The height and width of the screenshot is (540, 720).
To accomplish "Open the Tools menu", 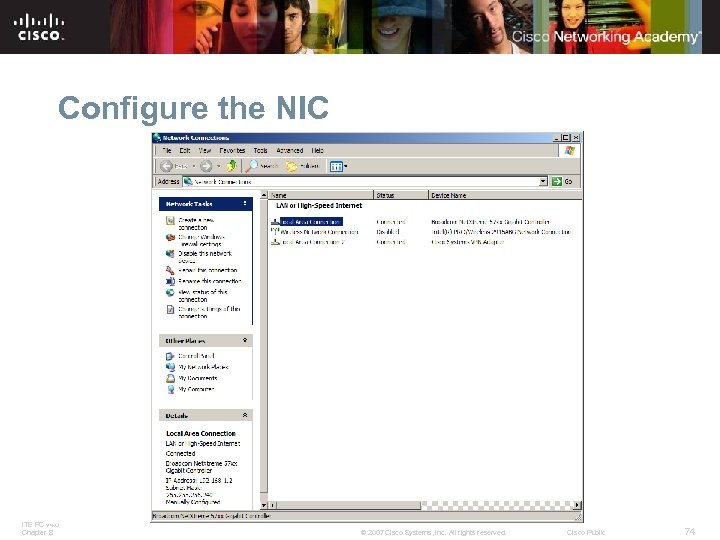I will click(x=260, y=150).
